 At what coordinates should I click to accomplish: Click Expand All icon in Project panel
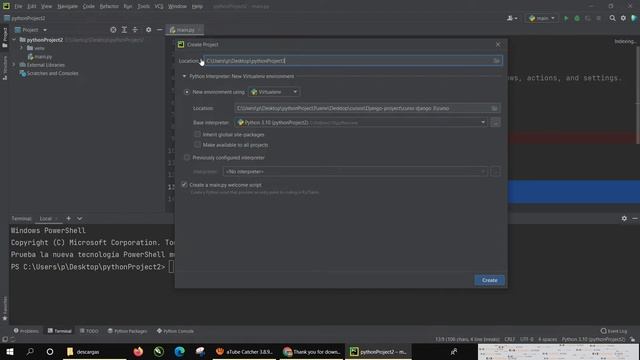124,30
